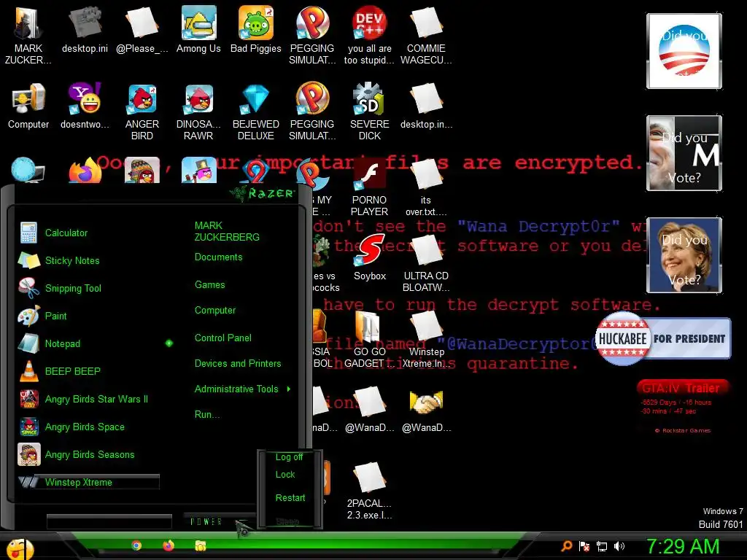Click the Action Center flag tray icon
The height and width of the screenshot is (560, 747).
point(584,546)
